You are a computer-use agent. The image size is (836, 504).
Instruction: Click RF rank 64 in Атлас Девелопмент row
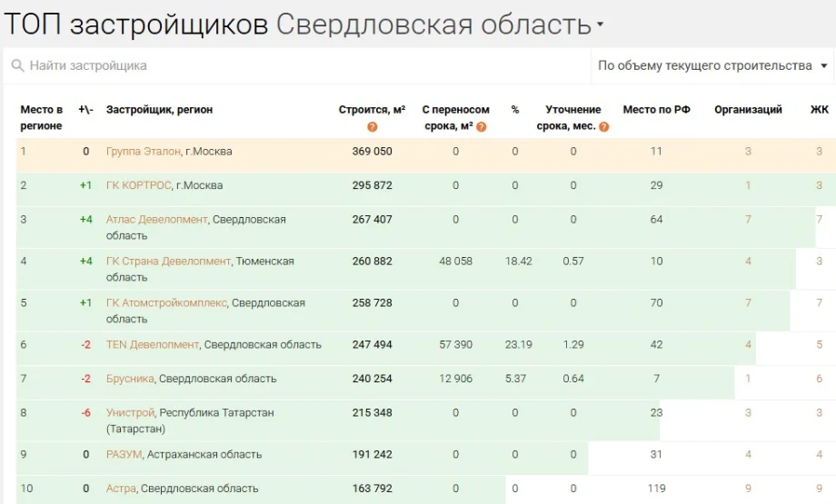tap(656, 220)
